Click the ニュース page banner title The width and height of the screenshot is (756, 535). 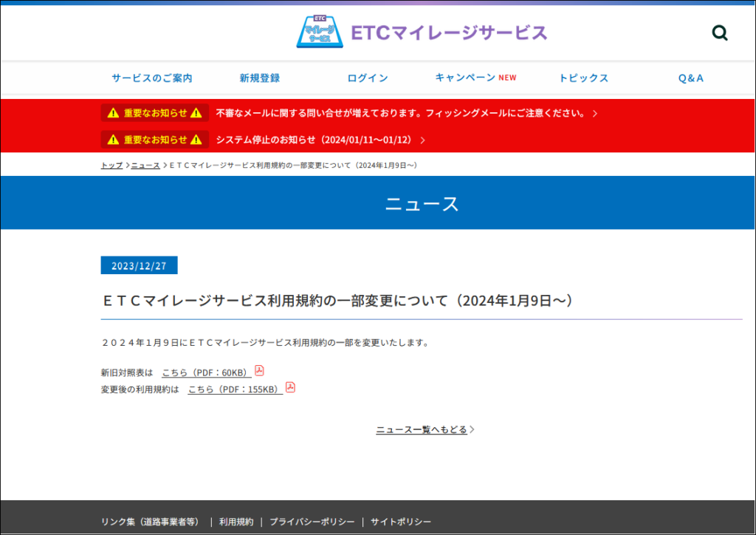422,203
